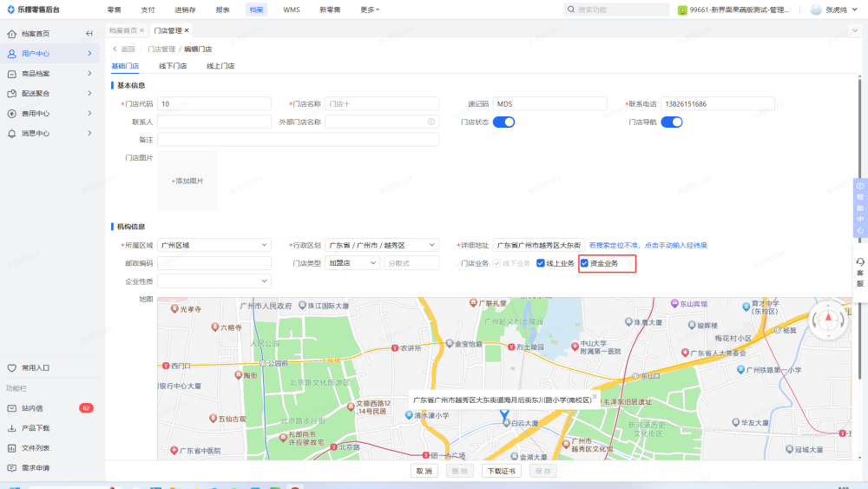Image resolution: width=868 pixels, height=489 pixels.
Task: Click the 下载证书 button
Action: point(501,472)
